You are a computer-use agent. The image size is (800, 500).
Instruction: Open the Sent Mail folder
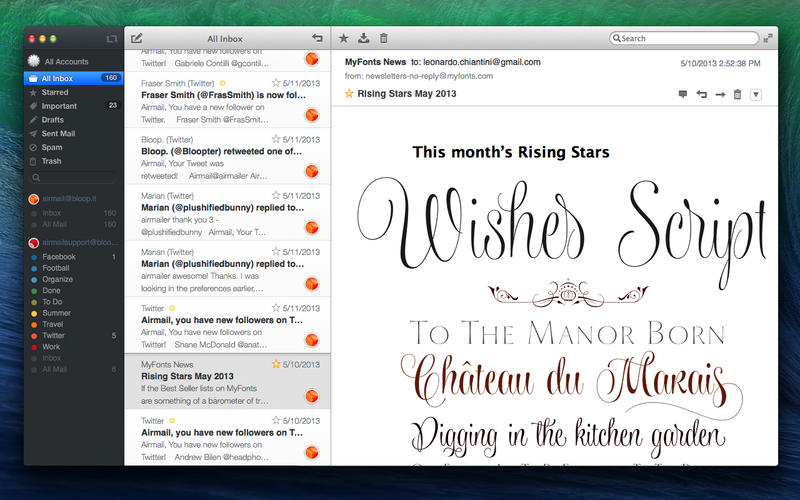pos(60,133)
